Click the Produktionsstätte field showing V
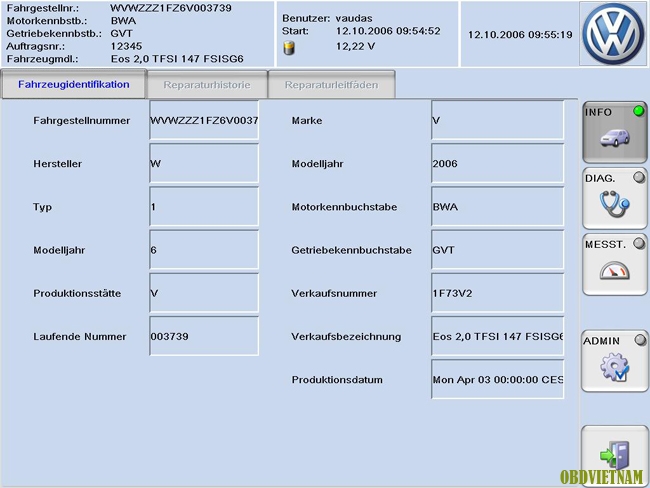Screen dimensions: 650x488 (204, 293)
